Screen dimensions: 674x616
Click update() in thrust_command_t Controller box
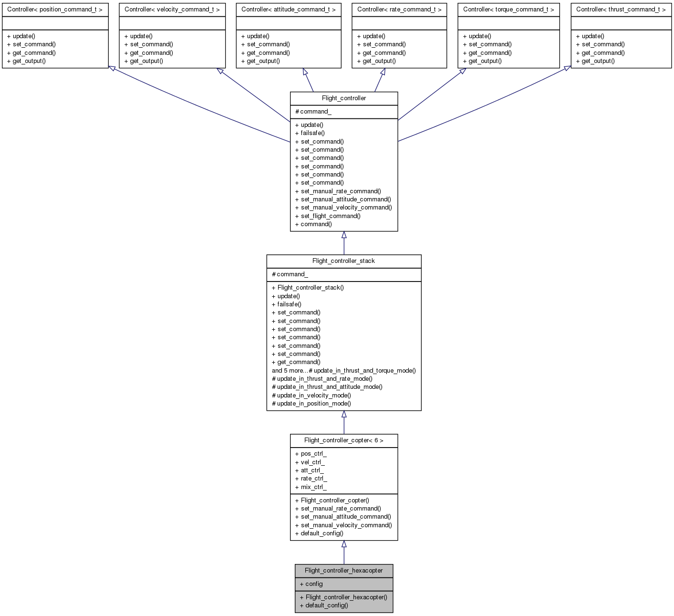590,36
